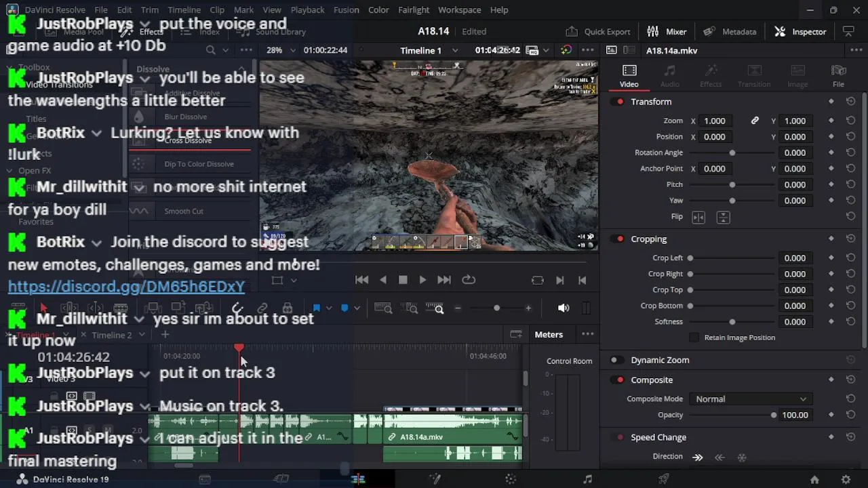Zoom out timeline with minus button
The image size is (868, 488).
(x=458, y=308)
